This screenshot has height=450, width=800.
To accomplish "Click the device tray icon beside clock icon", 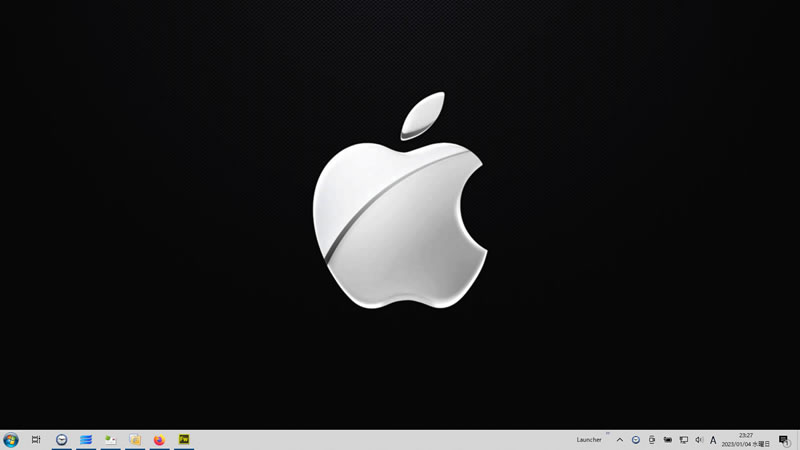I will (x=652, y=440).
